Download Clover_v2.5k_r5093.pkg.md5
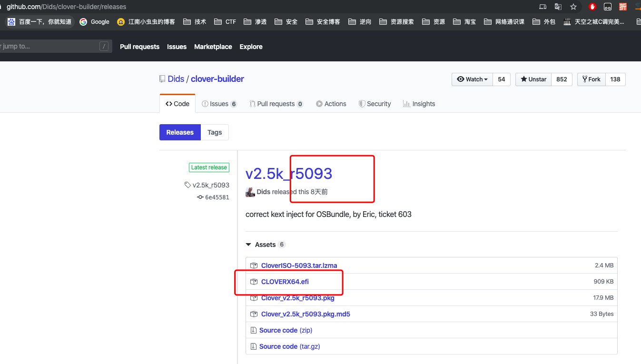This screenshot has width=641, height=364. pos(306,314)
